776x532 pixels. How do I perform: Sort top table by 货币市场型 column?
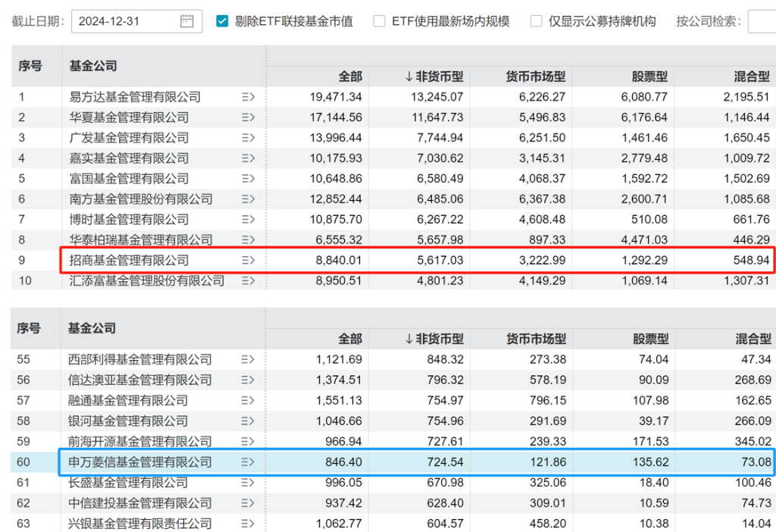pos(536,77)
